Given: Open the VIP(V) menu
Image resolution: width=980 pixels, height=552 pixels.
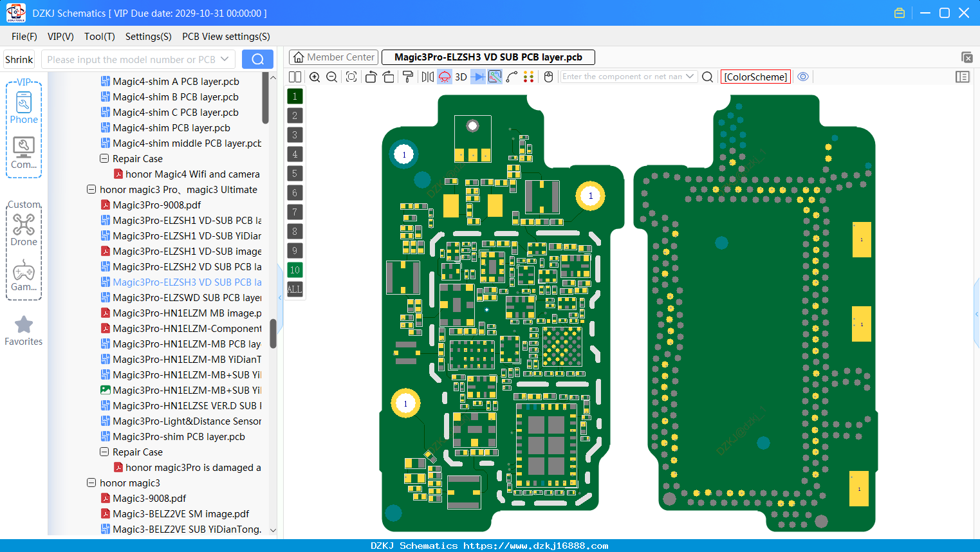Looking at the screenshot, I should [60, 37].
